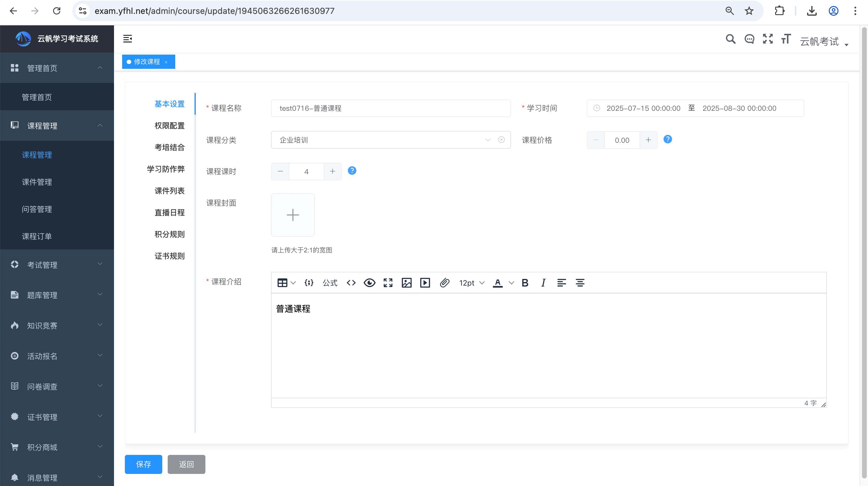Collapse 课程管理 sidebar group
The width and height of the screenshot is (868, 486).
pos(57,126)
